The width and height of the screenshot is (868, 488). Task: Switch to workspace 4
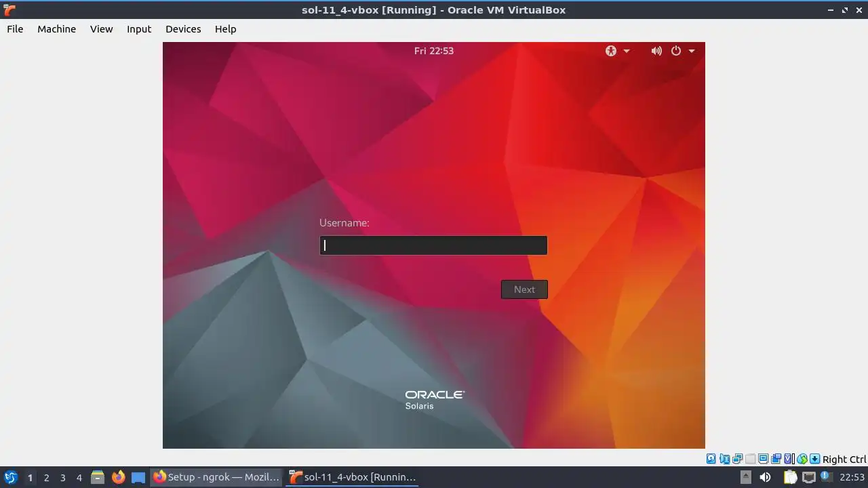click(x=79, y=478)
